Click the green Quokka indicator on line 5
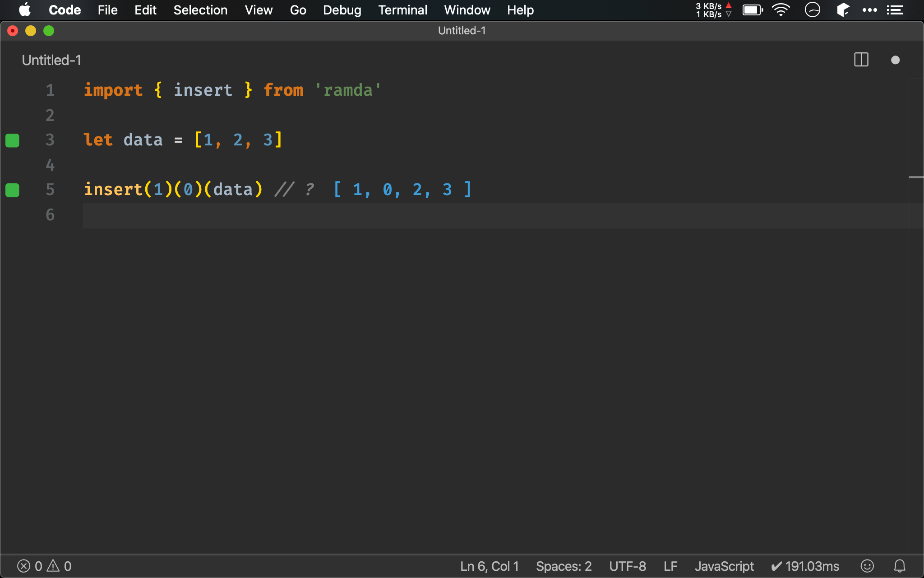Screen dimensions: 924x578 pos(12,190)
